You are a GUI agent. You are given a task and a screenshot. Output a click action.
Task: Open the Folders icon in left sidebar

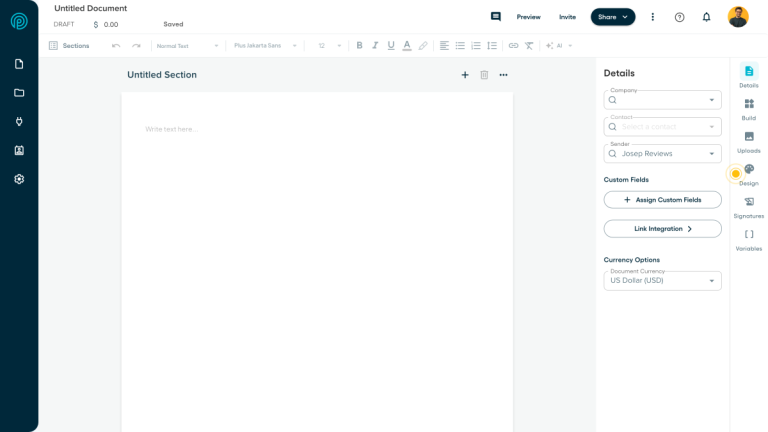19,93
